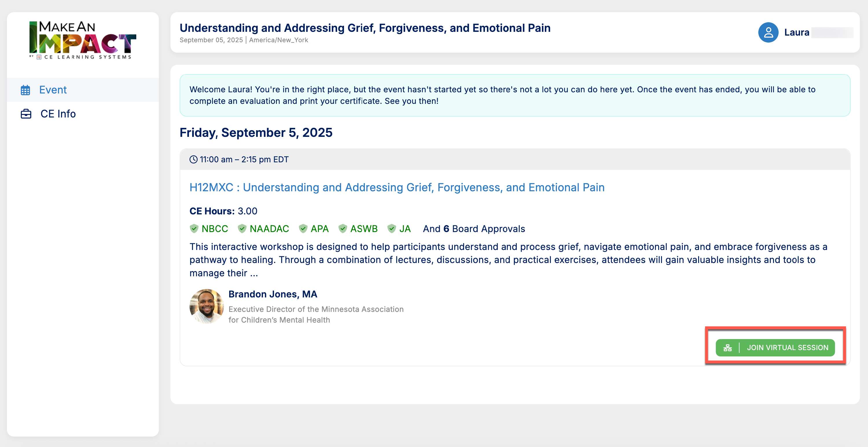Click Brandon Jones speaker photo
868x447 pixels.
(x=207, y=306)
